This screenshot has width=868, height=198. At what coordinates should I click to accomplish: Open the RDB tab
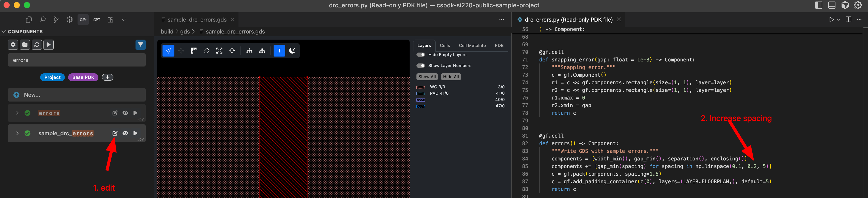(499, 45)
